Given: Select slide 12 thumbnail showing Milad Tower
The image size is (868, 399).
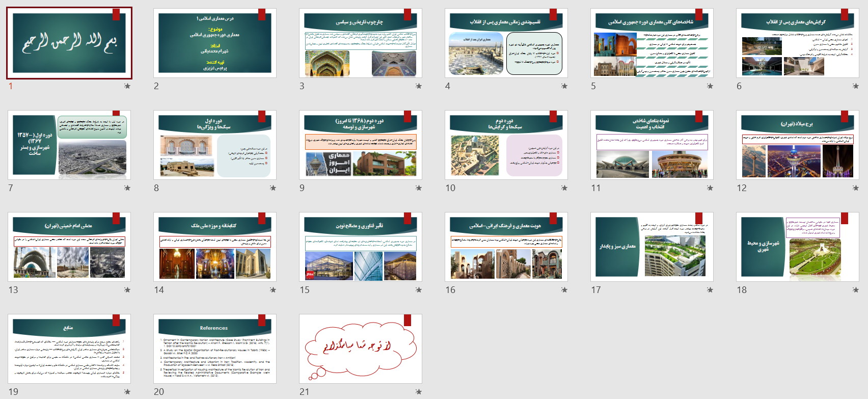Looking at the screenshot, I should [797, 145].
